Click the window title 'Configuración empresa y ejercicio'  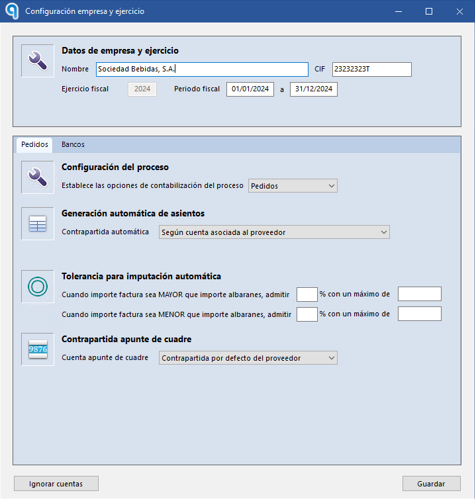[x=85, y=11]
